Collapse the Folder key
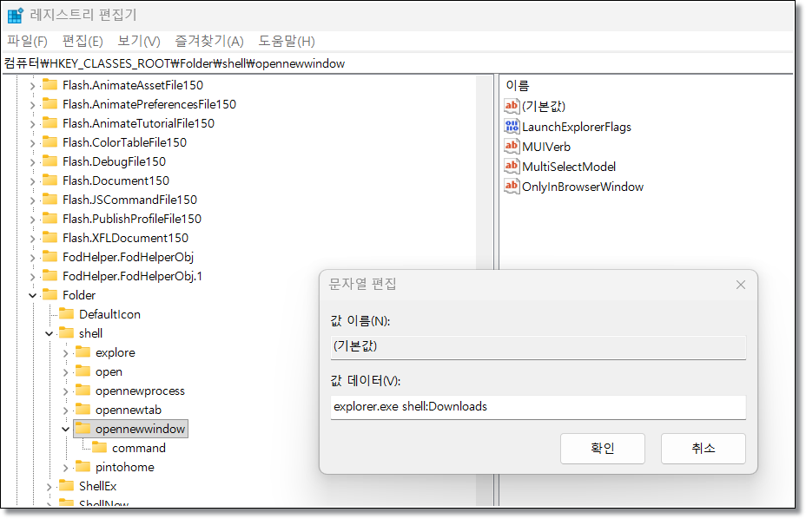Image resolution: width=806 pixels, height=532 pixels. click(32, 295)
